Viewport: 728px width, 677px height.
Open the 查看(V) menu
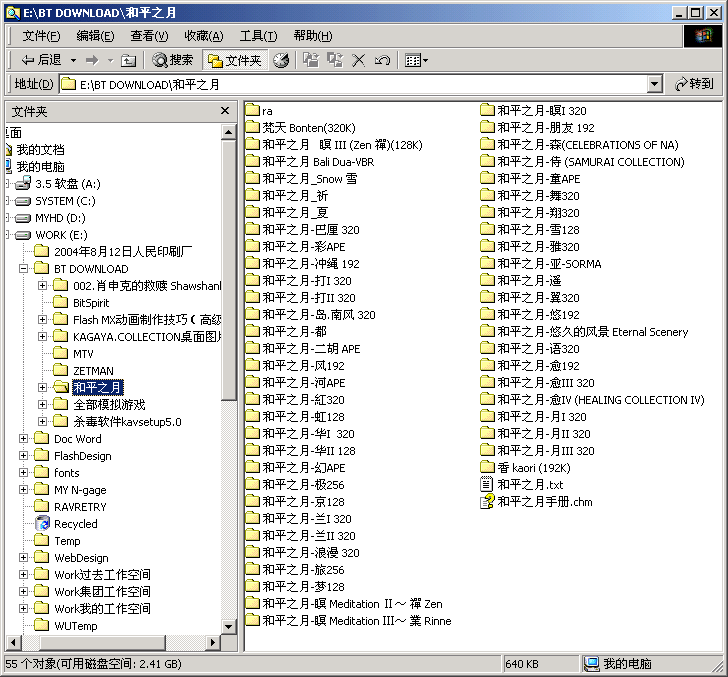(x=149, y=36)
